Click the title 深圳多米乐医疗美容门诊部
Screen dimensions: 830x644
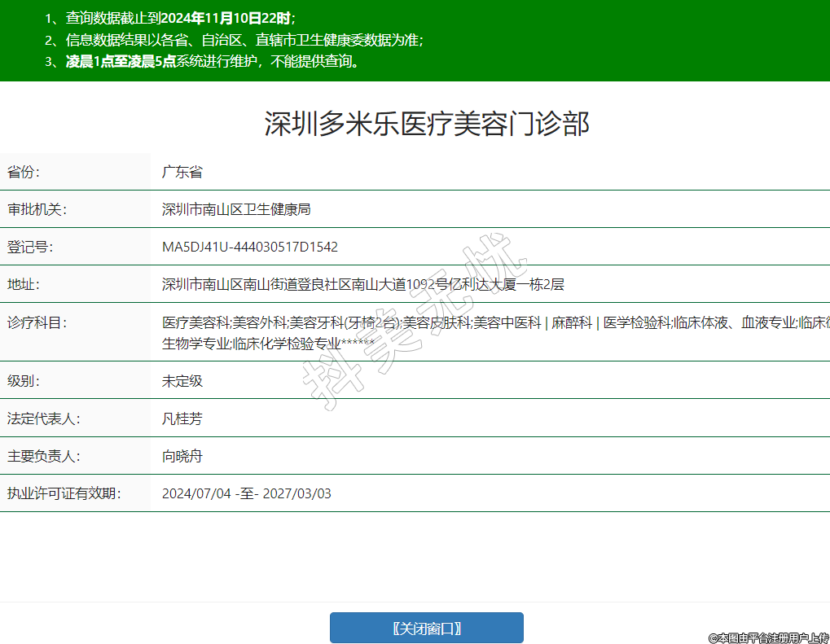pos(426,125)
